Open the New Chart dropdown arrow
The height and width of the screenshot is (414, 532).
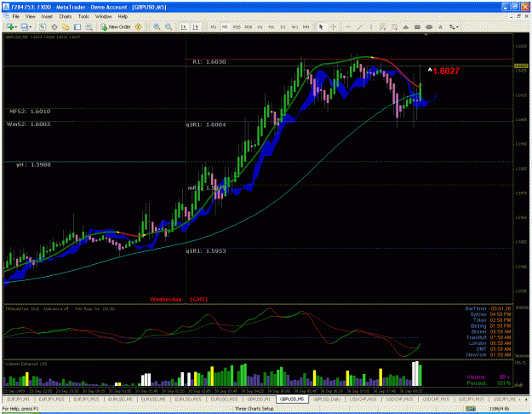pos(15,26)
